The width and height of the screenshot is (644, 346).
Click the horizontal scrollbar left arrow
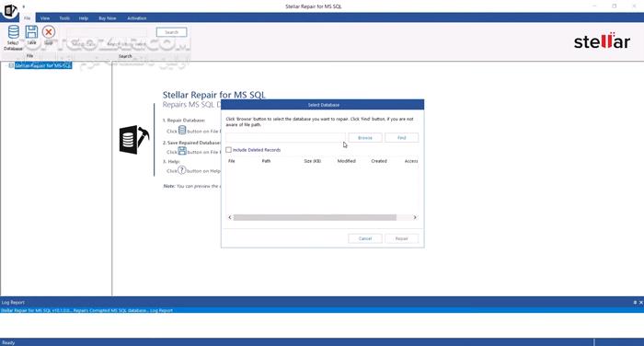pyautogui.click(x=230, y=217)
